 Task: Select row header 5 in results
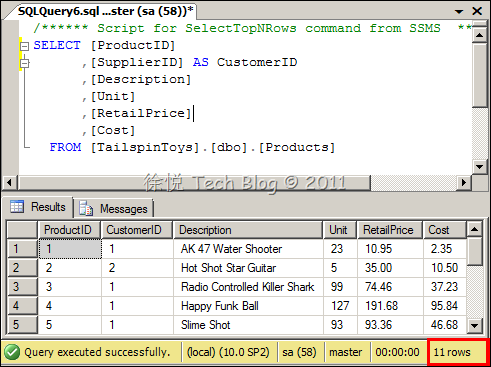(22, 325)
